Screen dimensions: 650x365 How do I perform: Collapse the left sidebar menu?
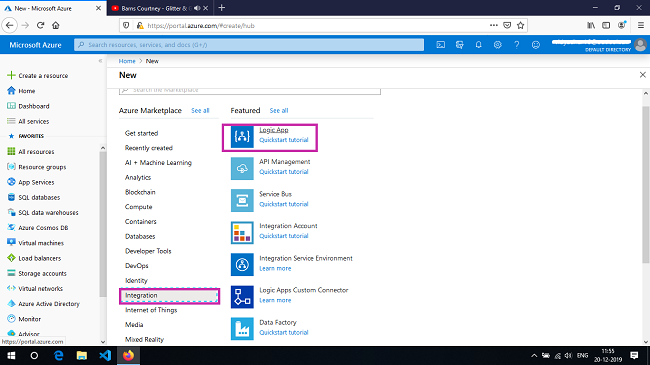[x=100, y=61]
